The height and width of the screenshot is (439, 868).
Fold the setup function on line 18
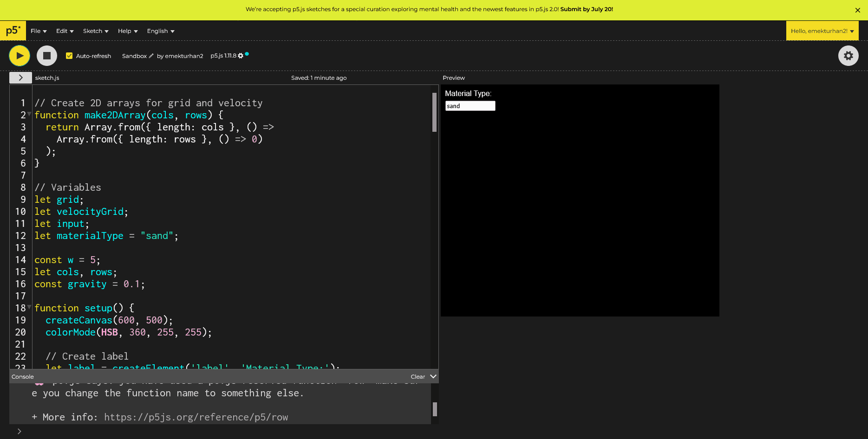coord(30,307)
